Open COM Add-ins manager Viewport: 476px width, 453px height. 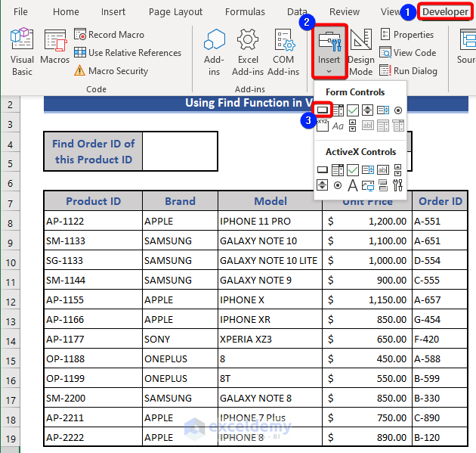click(283, 52)
